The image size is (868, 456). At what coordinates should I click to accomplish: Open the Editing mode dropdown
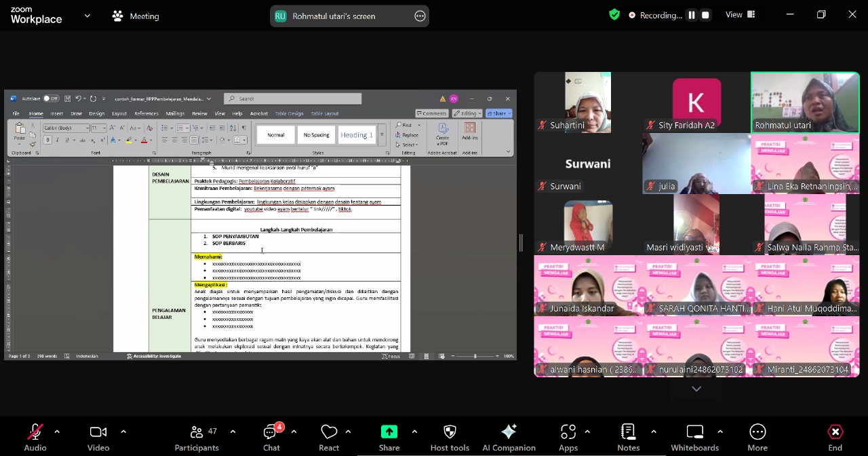pyautogui.click(x=467, y=113)
